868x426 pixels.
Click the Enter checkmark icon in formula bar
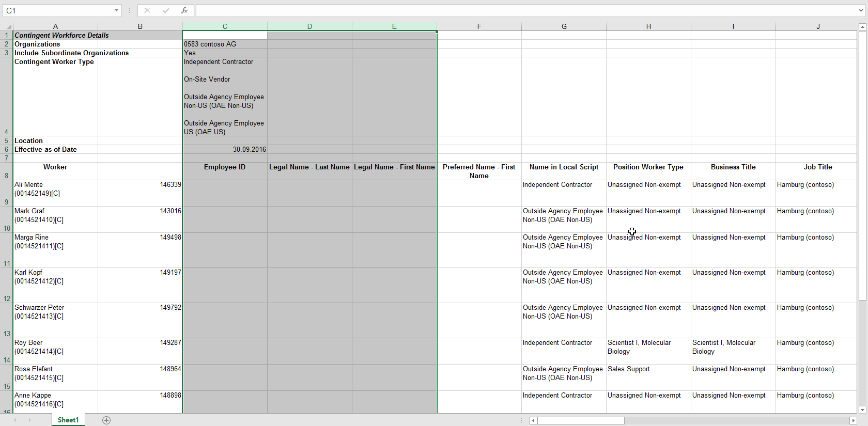[166, 10]
